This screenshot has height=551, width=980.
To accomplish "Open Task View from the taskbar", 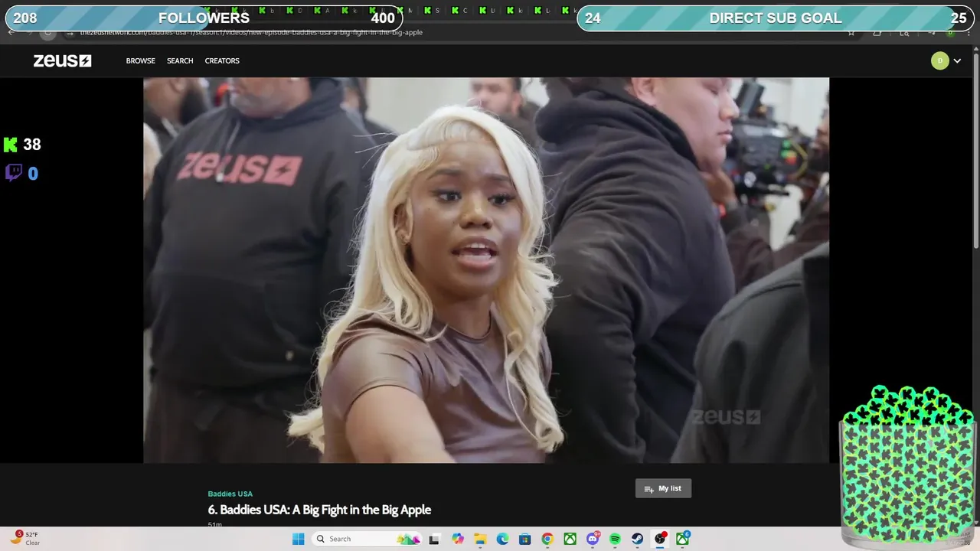I will click(x=434, y=539).
